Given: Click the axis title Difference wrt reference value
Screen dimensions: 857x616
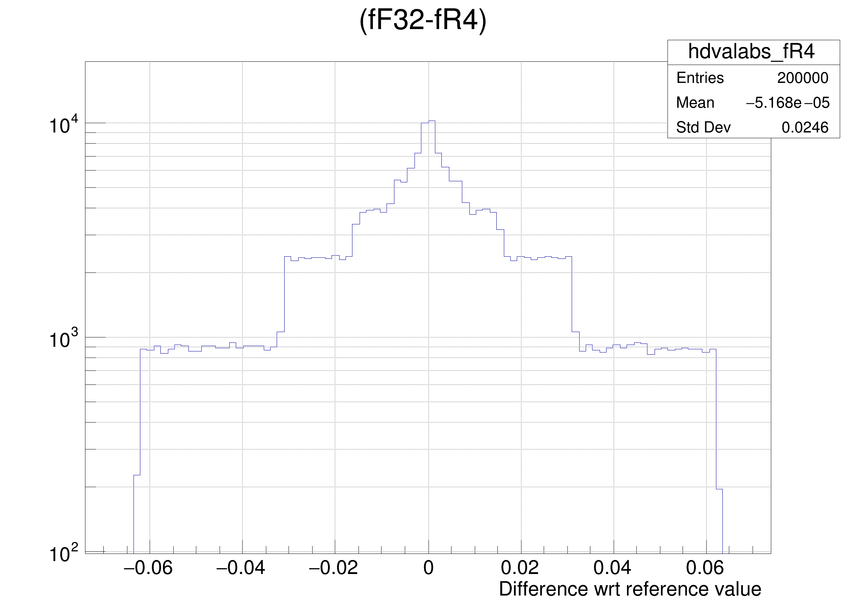Looking at the screenshot, I should (630, 589).
